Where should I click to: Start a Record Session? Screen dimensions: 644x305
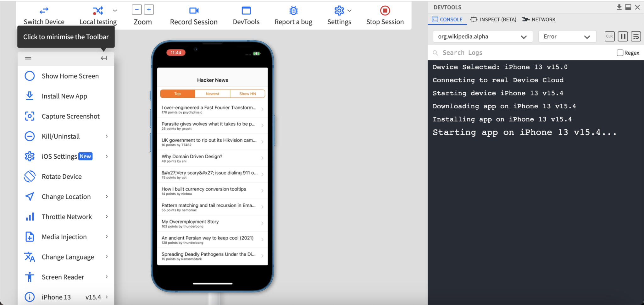(193, 11)
